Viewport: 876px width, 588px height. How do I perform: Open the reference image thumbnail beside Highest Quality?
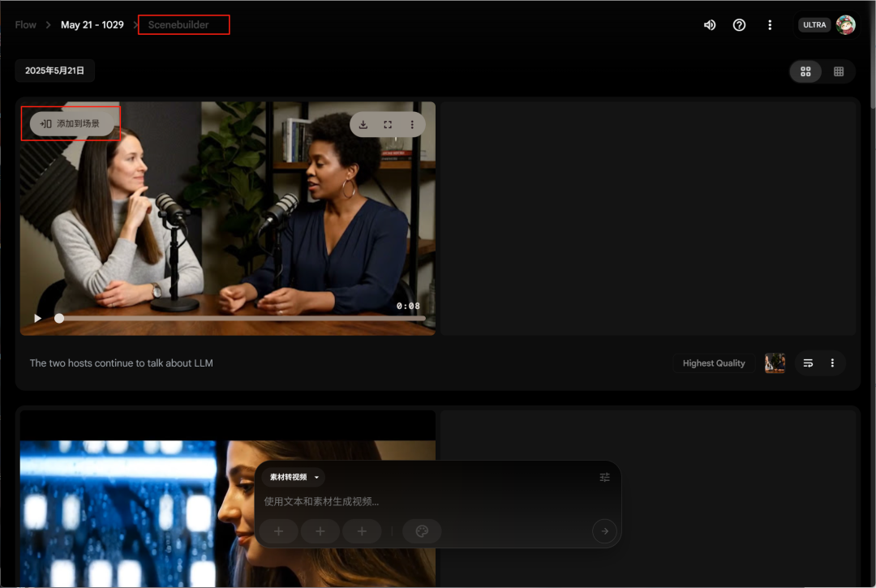click(775, 363)
